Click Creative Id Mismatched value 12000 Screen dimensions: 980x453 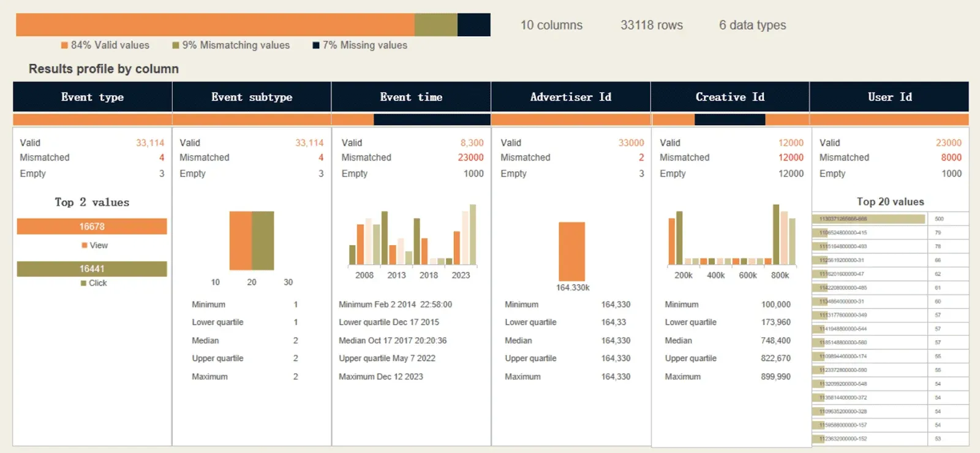point(790,158)
